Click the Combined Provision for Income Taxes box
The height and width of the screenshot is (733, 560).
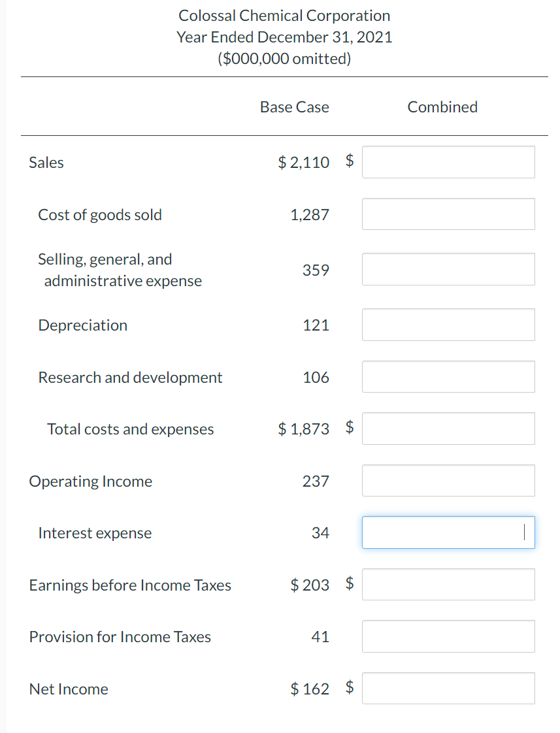pyautogui.click(x=448, y=636)
